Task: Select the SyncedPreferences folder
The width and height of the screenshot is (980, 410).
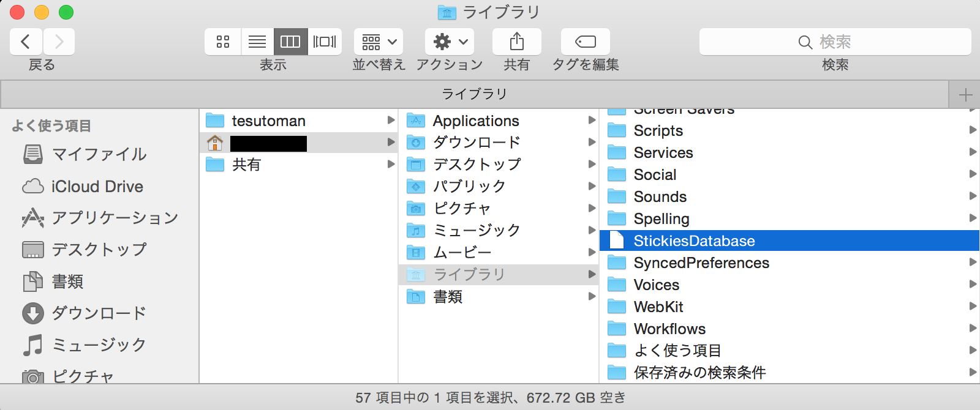Action: pyautogui.click(x=701, y=263)
